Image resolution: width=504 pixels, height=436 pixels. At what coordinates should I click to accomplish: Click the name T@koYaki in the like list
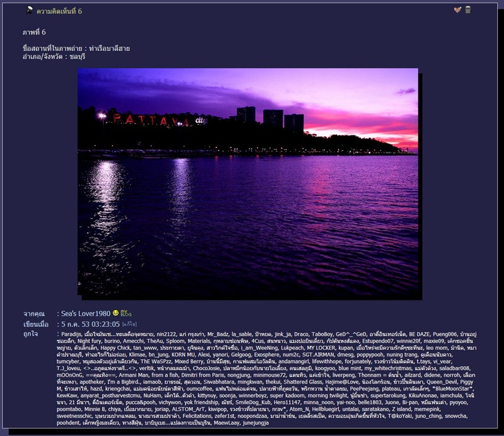[x=400, y=415]
